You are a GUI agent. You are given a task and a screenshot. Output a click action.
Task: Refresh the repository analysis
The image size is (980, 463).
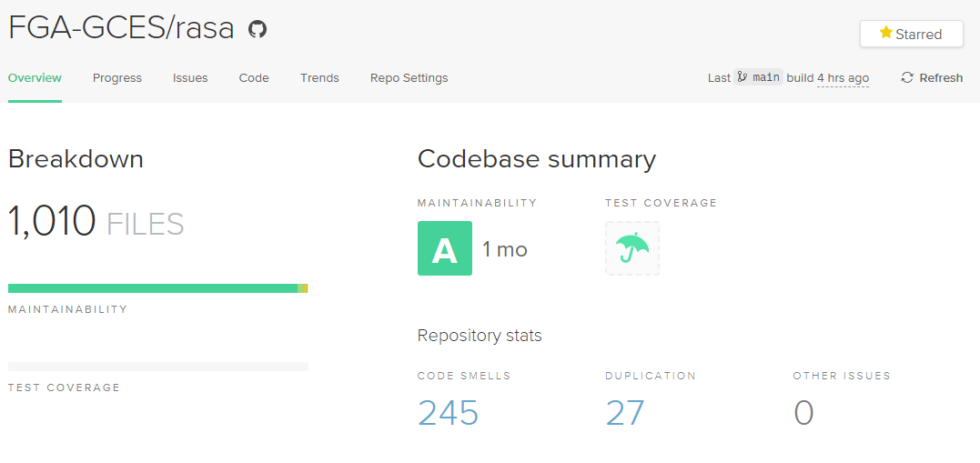pyautogui.click(x=931, y=78)
